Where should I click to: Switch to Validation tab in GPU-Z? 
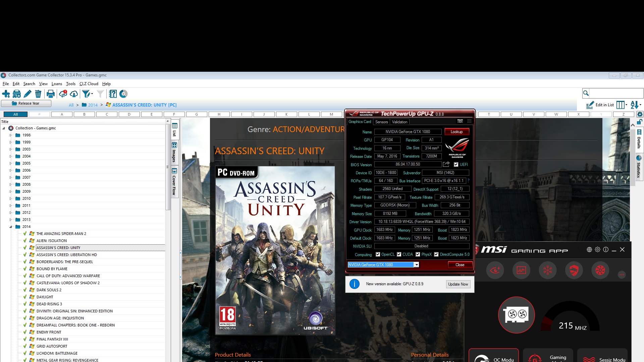(x=399, y=122)
